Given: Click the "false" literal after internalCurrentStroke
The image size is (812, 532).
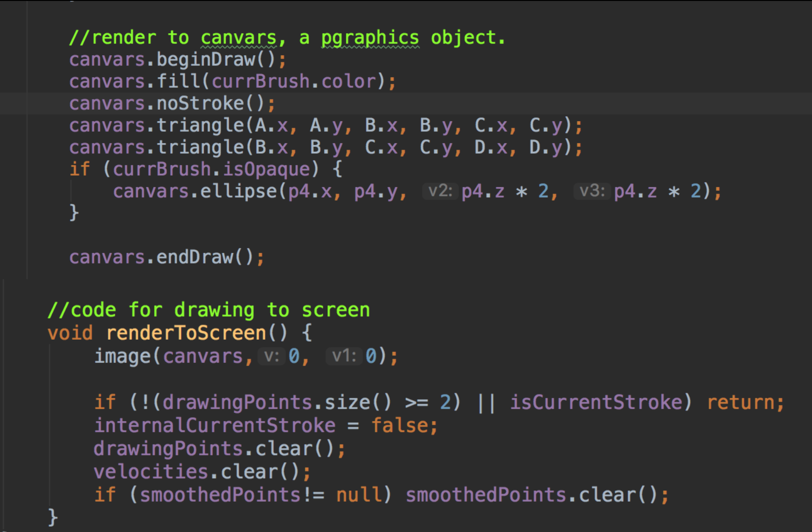Looking at the screenshot, I should [x=399, y=425].
